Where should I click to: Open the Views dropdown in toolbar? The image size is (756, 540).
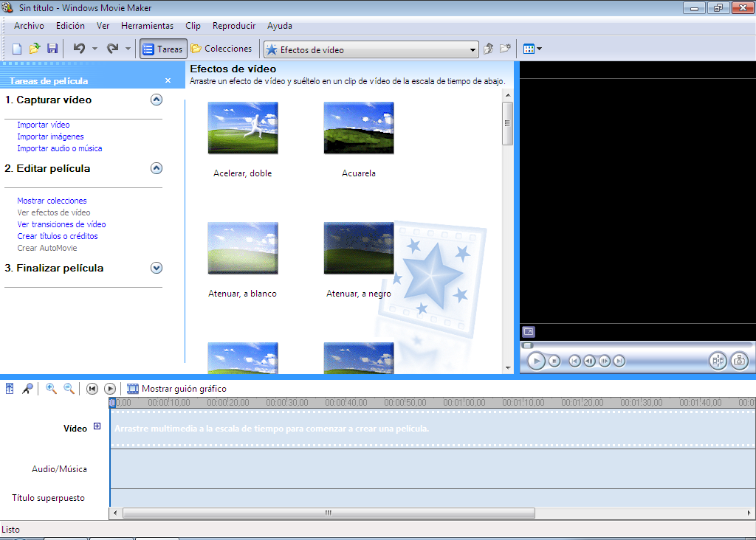[533, 49]
